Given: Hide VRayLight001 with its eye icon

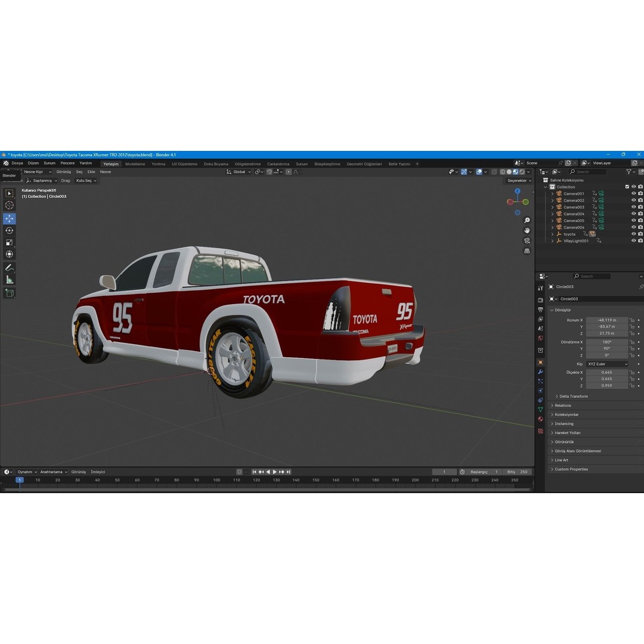Looking at the screenshot, I should [x=634, y=241].
